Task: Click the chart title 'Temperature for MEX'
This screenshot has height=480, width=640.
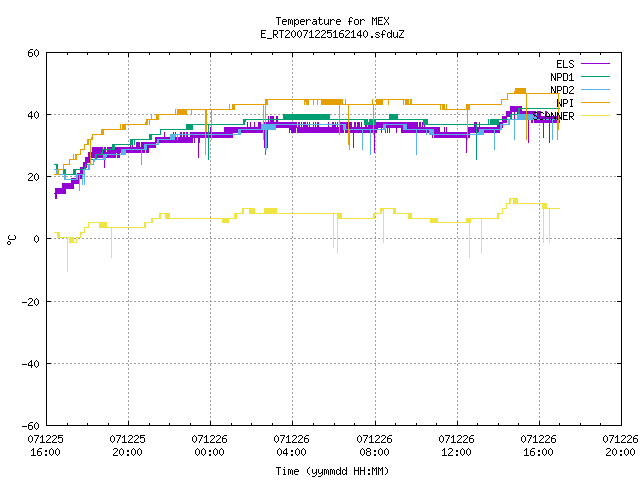Action: coord(332,21)
